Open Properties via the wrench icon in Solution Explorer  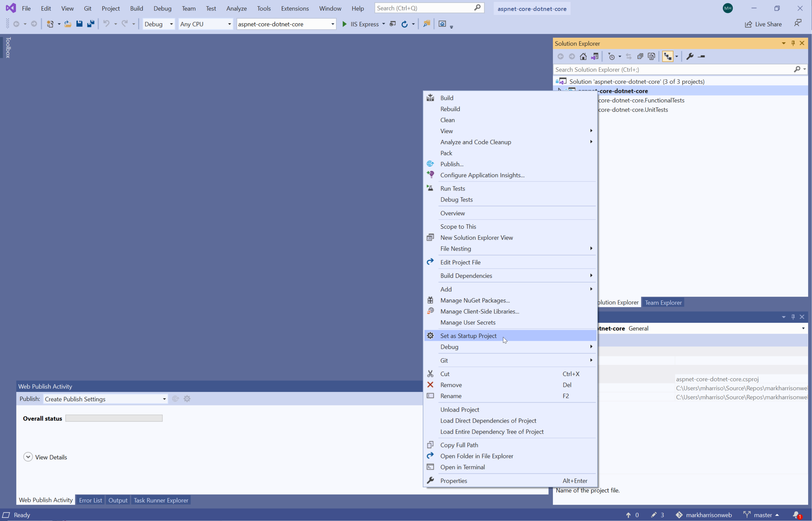pos(689,57)
